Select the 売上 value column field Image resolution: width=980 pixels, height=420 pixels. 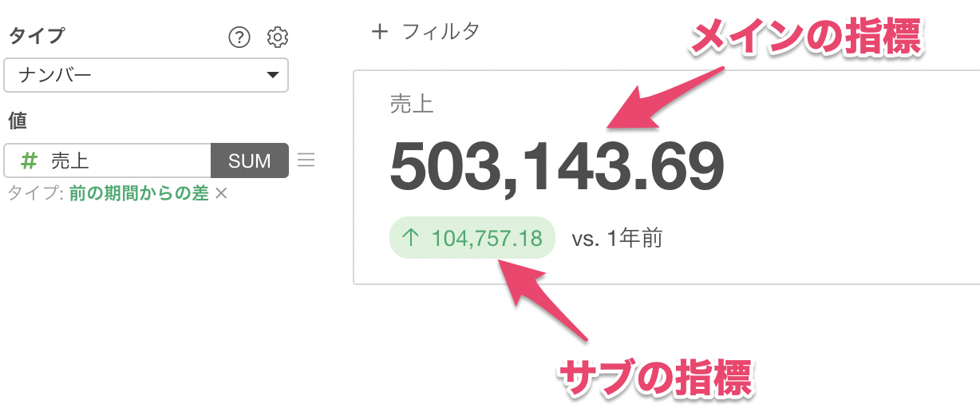[x=108, y=160]
